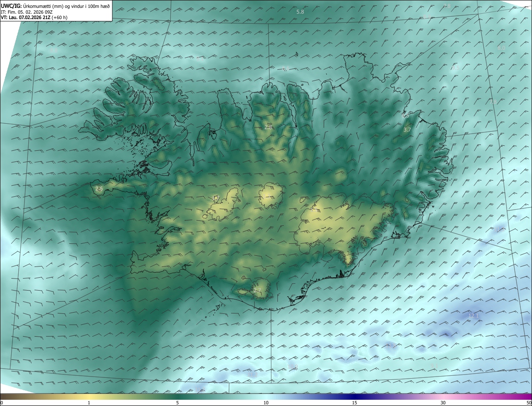Click the 1 tick on the color scale

coord(89,403)
